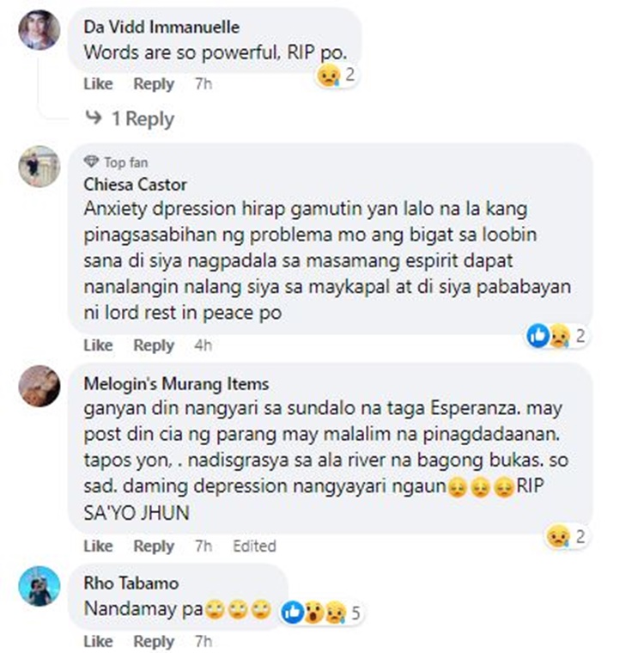Click the thumbs-up reaction on Chiesa Castor's comment
The image size is (644, 653).
click(538, 336)
